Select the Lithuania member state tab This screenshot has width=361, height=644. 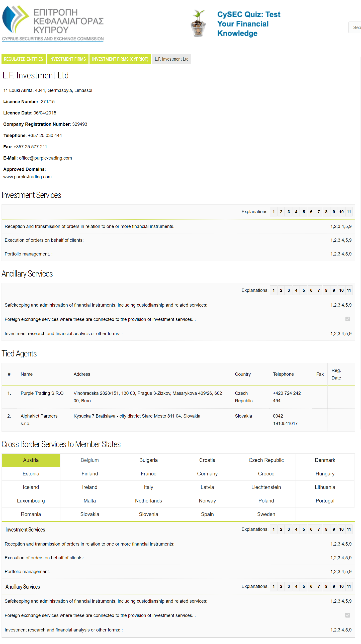point(325,487)
